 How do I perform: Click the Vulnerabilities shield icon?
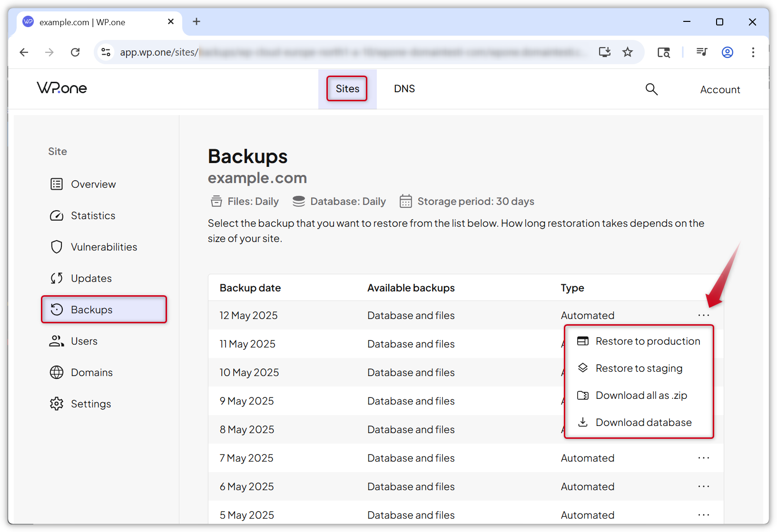[x=57, y=247]
